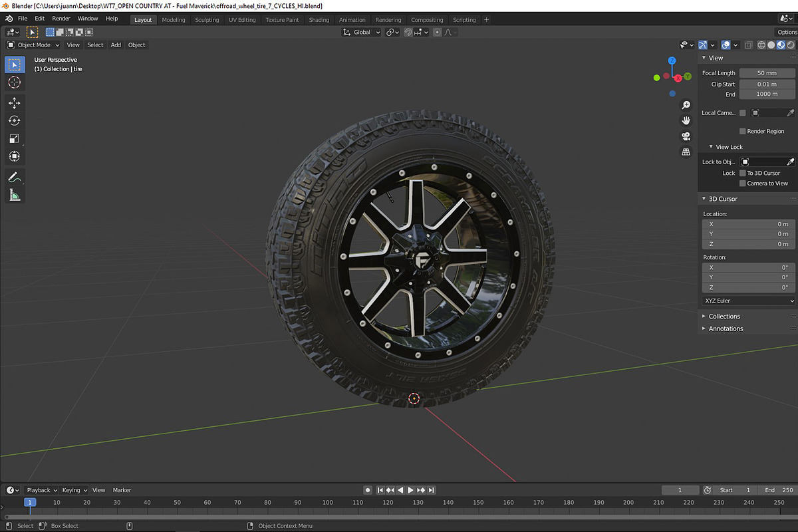The height and width of the screenshot is (532, 798).
Task: Click the proportional editing falloff curve icon
Action: pos(448,32)
